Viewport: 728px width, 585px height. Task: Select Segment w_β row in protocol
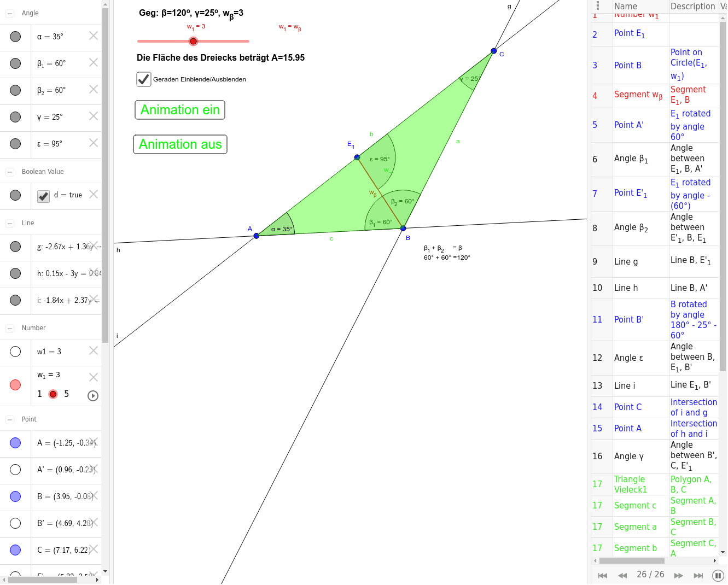[x=655, y=95]
